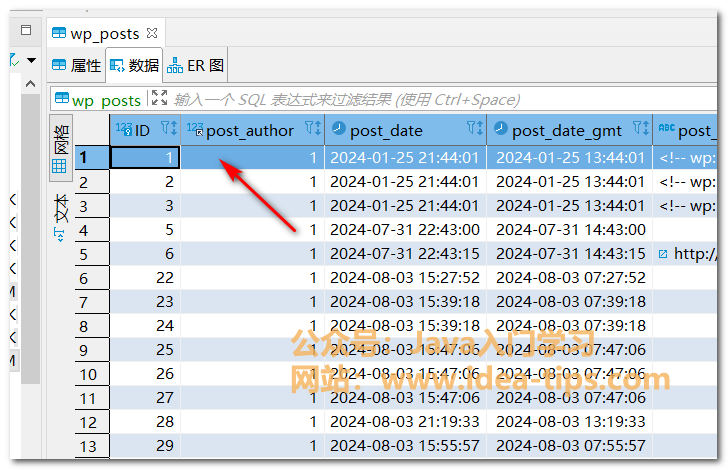728x470 pixels.
Task: Click the post_date_gmt column header
Action: [x=570, y=130]
